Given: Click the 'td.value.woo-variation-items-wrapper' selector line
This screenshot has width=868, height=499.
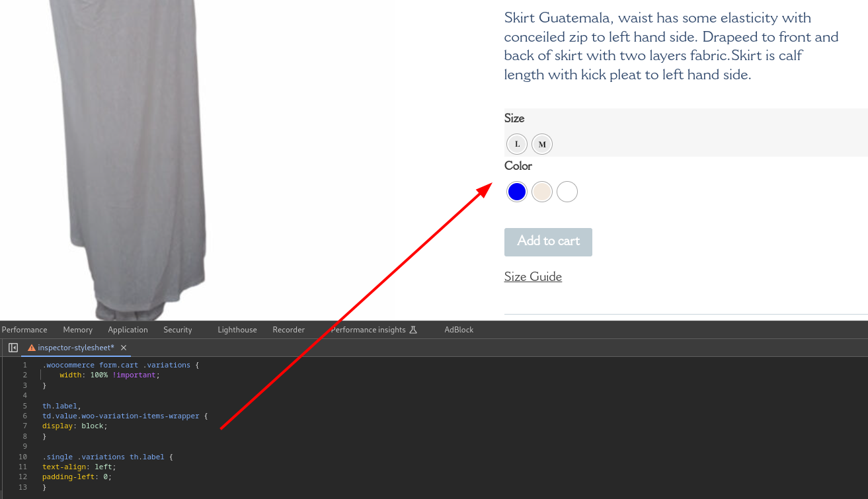Looking at the screenshot, I should pos(125,416).
